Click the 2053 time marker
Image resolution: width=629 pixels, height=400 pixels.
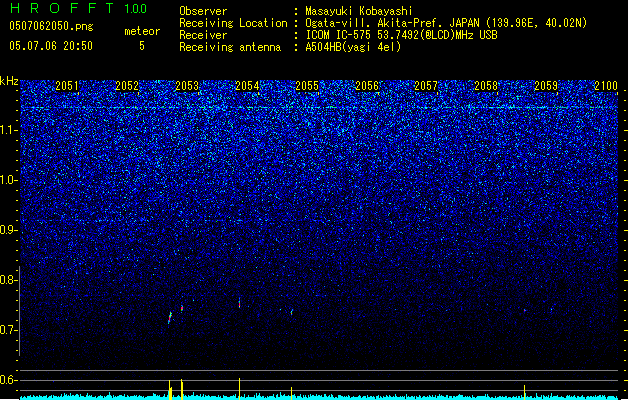(x=187, y=85)
